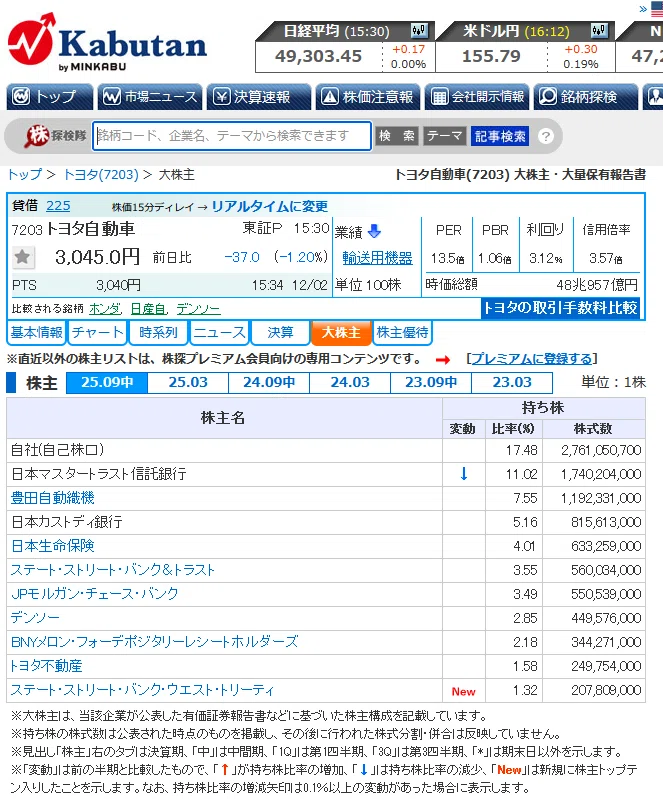Add Toyota to favorites star
The height and width of the screenshot is (799, 663).
point(22,257)
